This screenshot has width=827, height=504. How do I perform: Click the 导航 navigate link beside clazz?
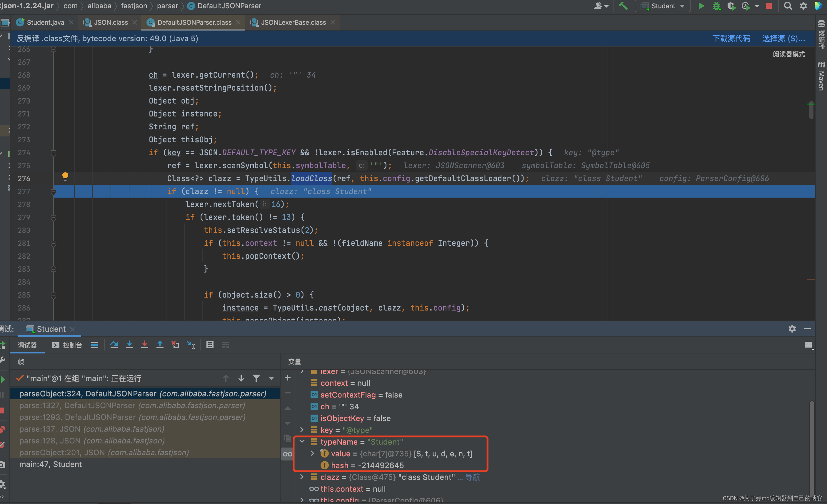coord(473,477)
